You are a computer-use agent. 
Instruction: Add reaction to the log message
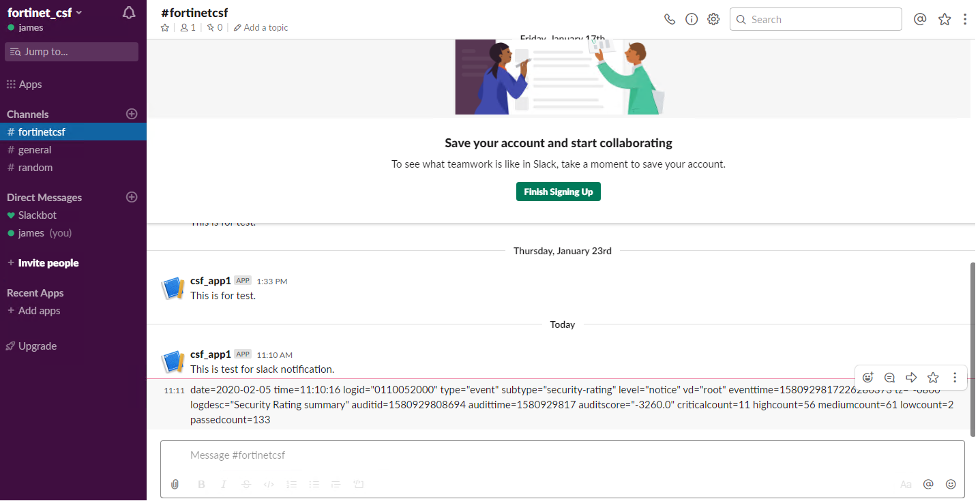click(x=868, y=377)
